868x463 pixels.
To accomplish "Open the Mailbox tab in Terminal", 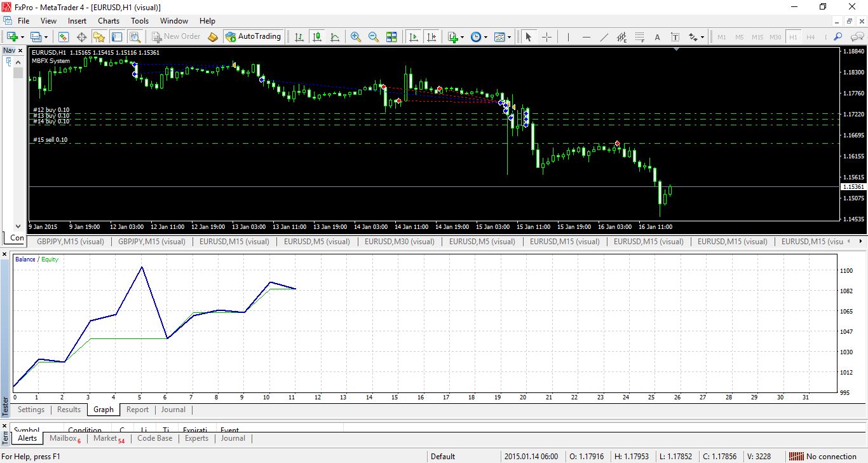I will (x=64, y=438).
